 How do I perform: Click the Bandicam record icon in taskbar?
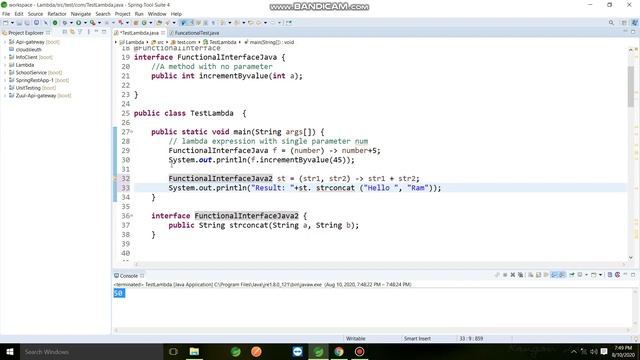pos(360,351)
